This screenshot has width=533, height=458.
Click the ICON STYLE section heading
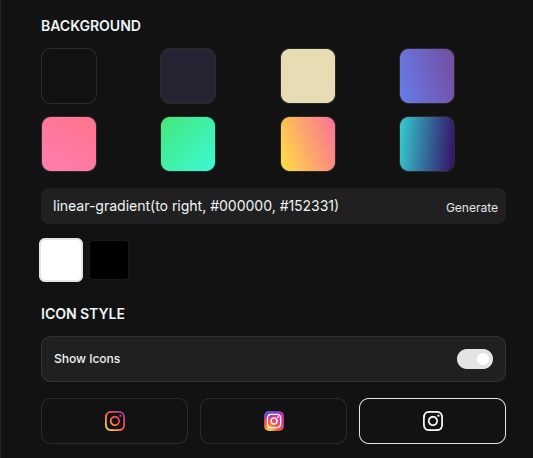(x=83, y=313)
